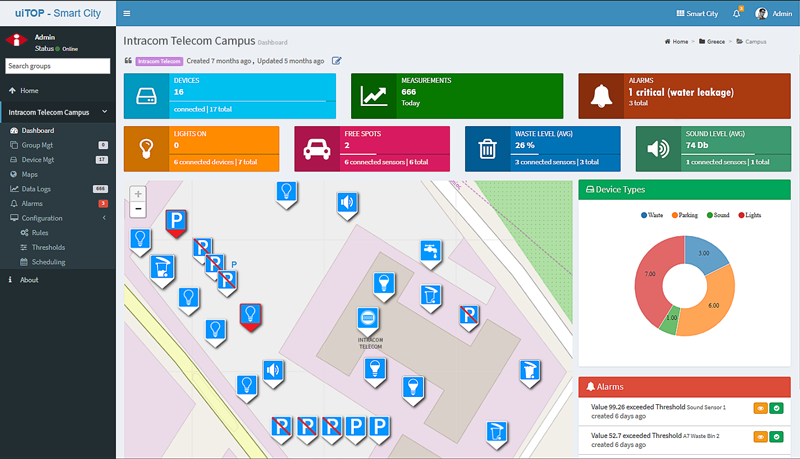The width and height of the screenshot is (800, 459).
Task: Select the red light bulb map marker
Action: coord(251,317)
